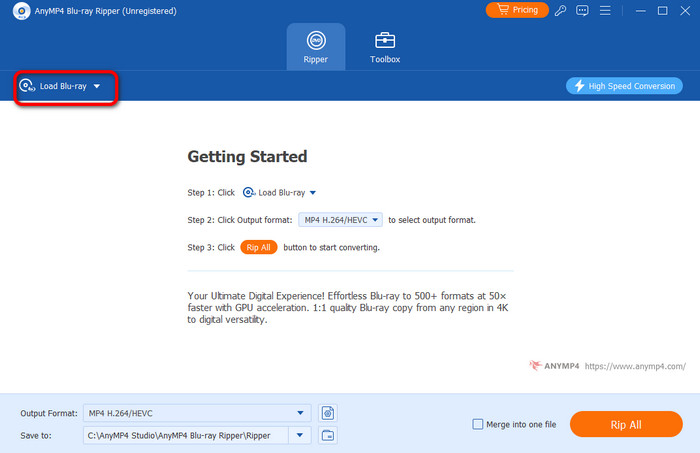Expand the Output Format dropdown arrow

coord(300,413)
